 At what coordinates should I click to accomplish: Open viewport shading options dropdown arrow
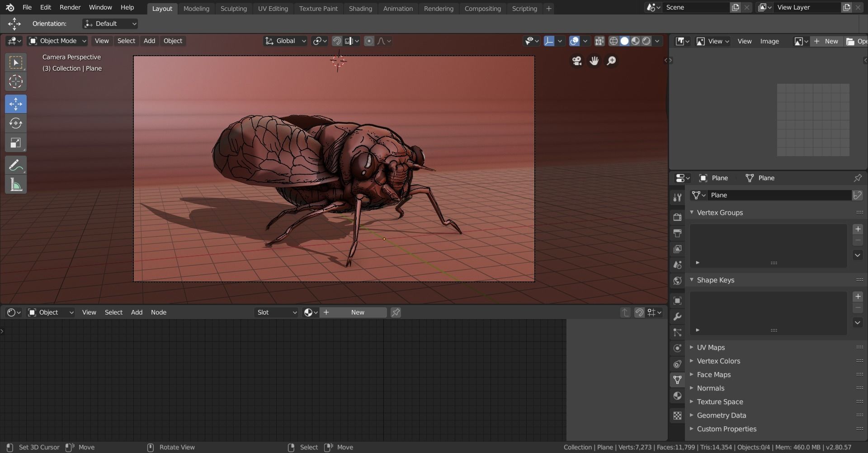tap(657, 41)
